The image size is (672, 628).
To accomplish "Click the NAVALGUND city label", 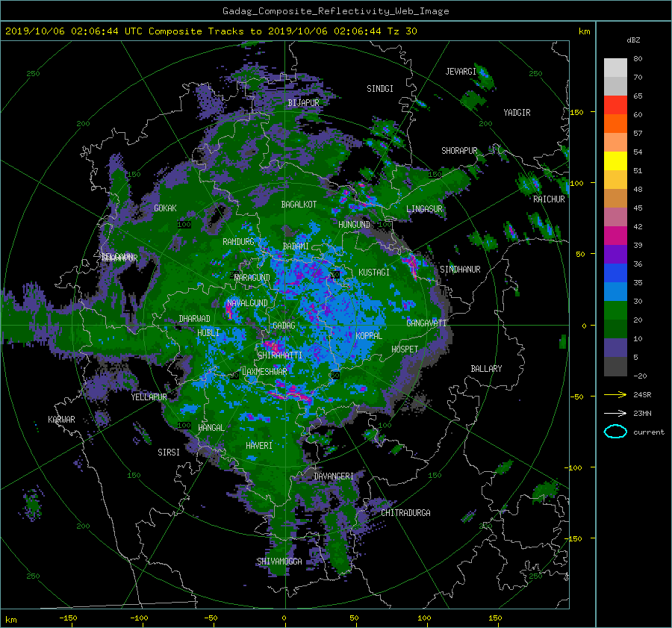I will coord(247,303).
